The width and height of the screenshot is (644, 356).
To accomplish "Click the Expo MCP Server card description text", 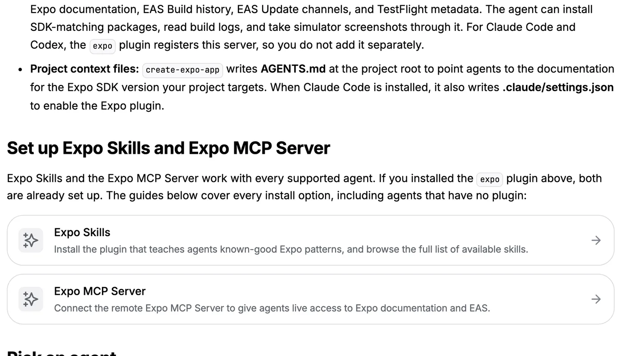I will tap(272, 308).
